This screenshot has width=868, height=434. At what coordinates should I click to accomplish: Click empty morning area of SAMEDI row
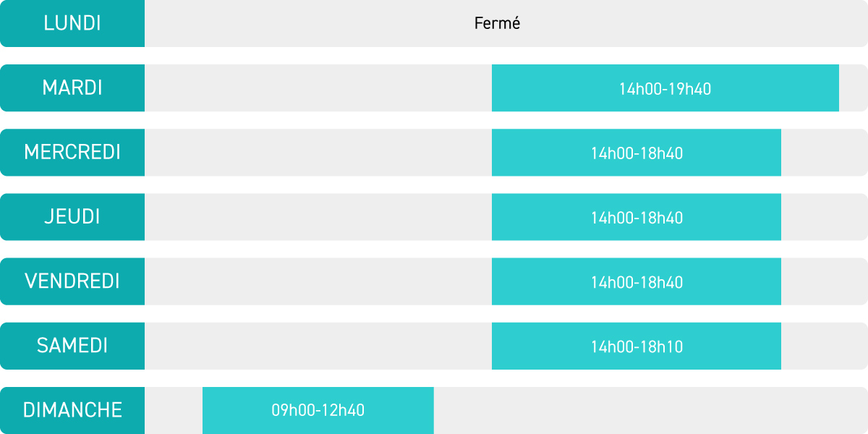318,345
